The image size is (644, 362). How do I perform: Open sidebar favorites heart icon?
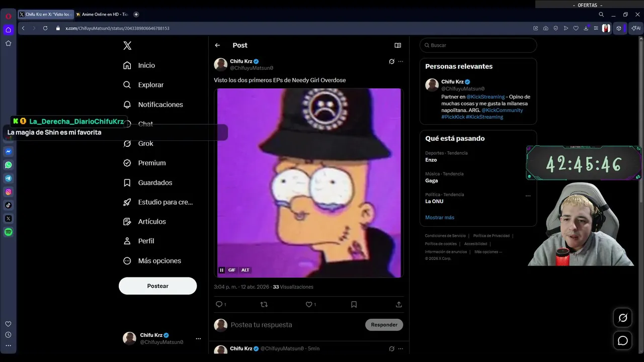pyautogui.click(x=8, y=324)
